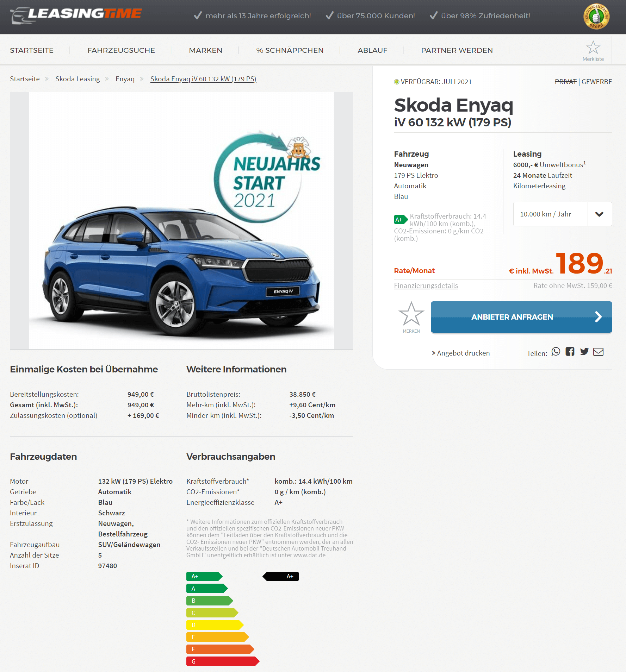Click the green availability dot indicator
This screenshot has height=672, width=626.
coord(397,82)
